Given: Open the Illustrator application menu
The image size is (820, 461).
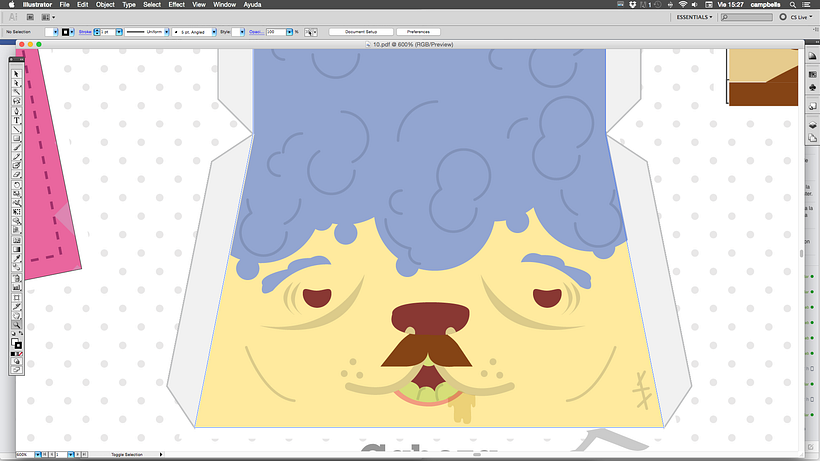Looking at the screenshot, I should 37,4.
